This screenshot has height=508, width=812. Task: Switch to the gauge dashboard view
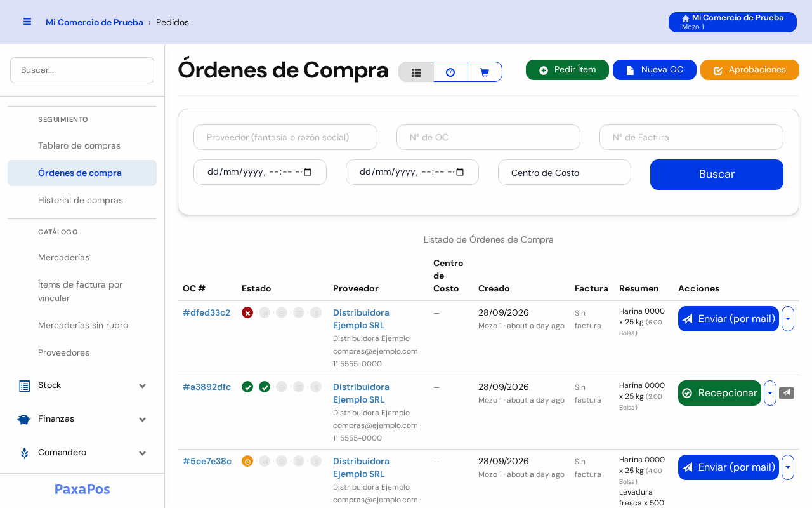pos(450,72)
